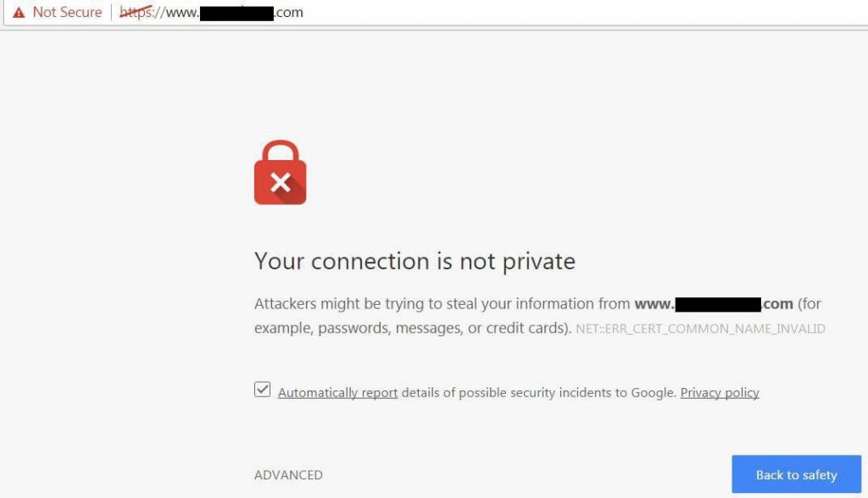Click "details of possible security incidents" text
This screenshot has width=868, height=498.
(514, 393)
